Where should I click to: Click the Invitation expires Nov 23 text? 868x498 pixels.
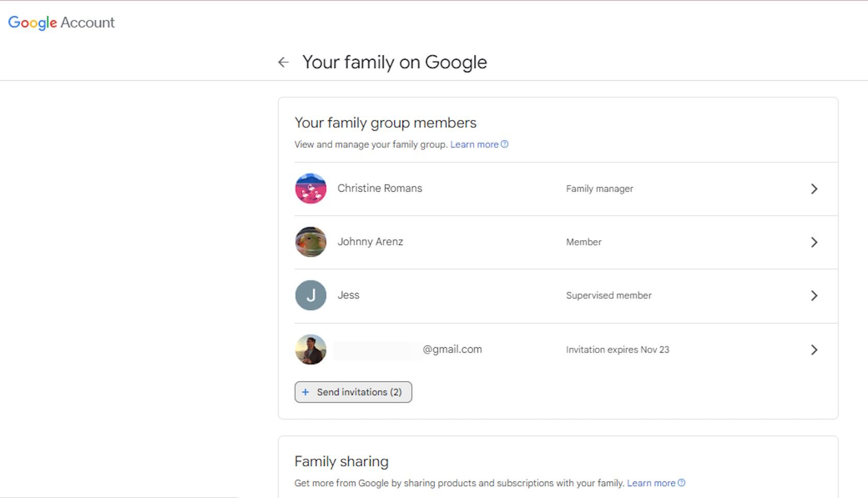coord(617,350)
